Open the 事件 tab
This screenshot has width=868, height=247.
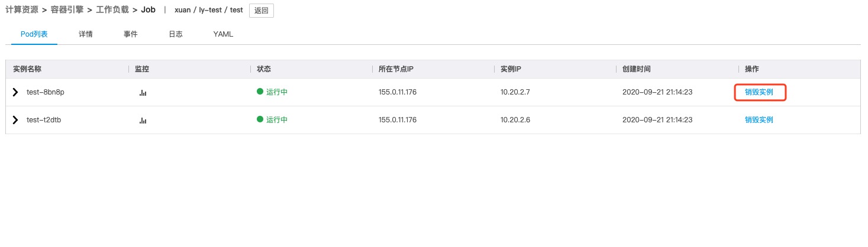click(131, 34)
